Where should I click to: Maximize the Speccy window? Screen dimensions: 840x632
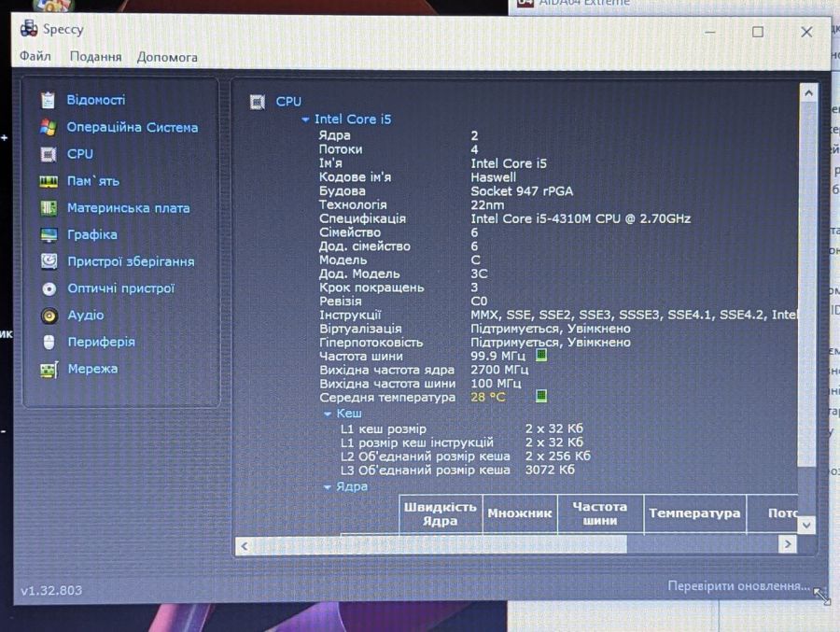pos(758,32)
